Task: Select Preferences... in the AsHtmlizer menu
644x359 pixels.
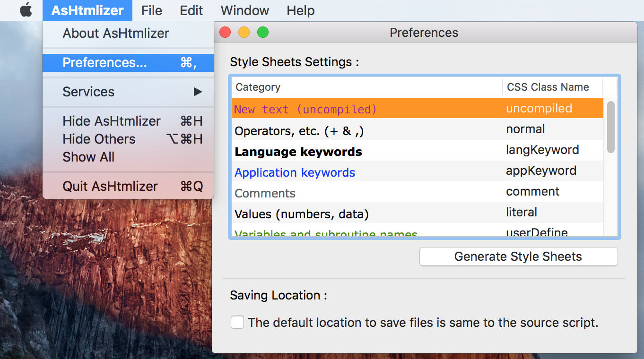Action: click(104, 63)
